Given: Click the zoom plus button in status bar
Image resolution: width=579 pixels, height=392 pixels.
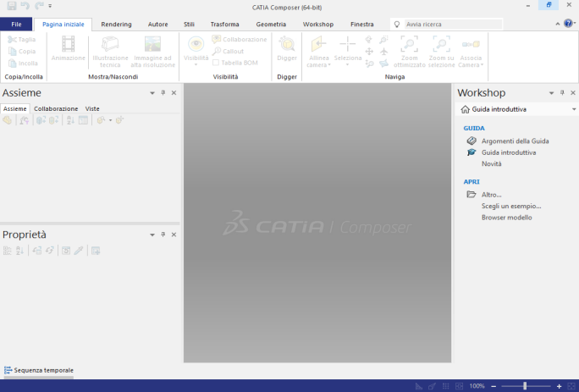Looking at the screenshot, I should [x=559, y=386].
